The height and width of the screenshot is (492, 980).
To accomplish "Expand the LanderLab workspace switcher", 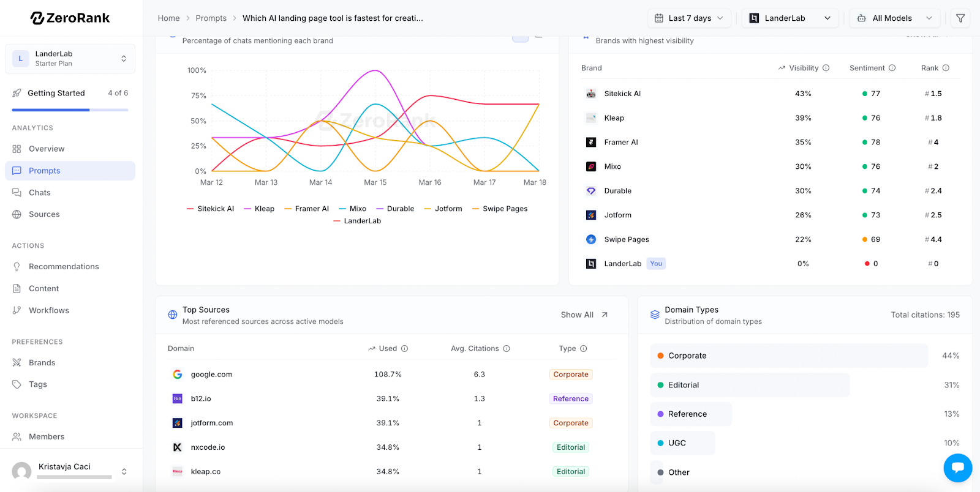I will pos(70,59).
